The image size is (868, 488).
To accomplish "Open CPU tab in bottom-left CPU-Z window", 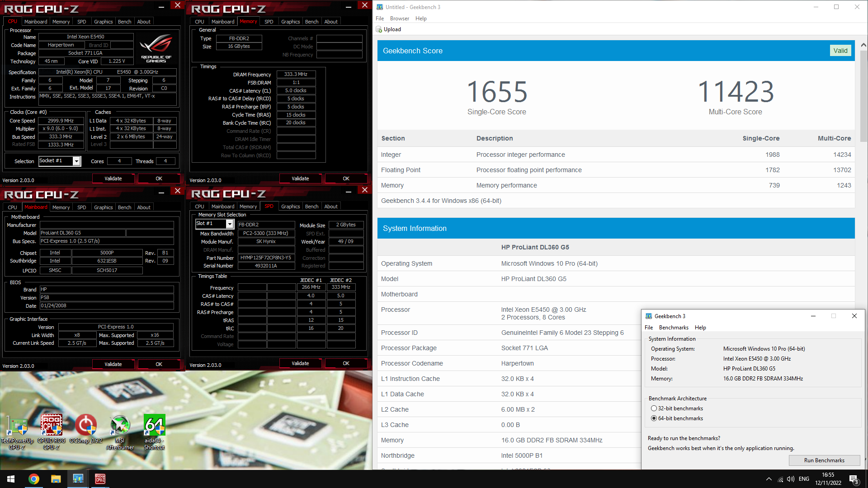I will tap(13, 207).
